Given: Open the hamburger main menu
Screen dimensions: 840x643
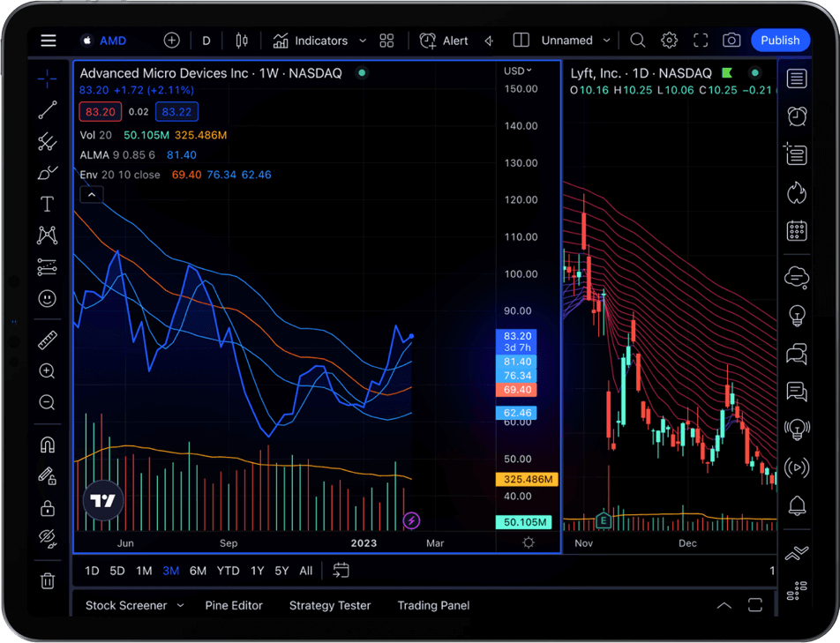Looking at the screenshot, I should [49, 41].
